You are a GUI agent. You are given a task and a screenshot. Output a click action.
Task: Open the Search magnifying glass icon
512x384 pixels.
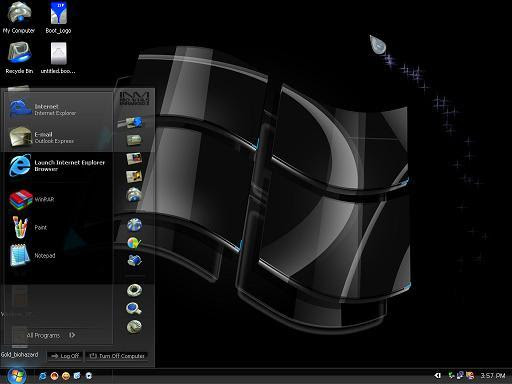point(134,309)
